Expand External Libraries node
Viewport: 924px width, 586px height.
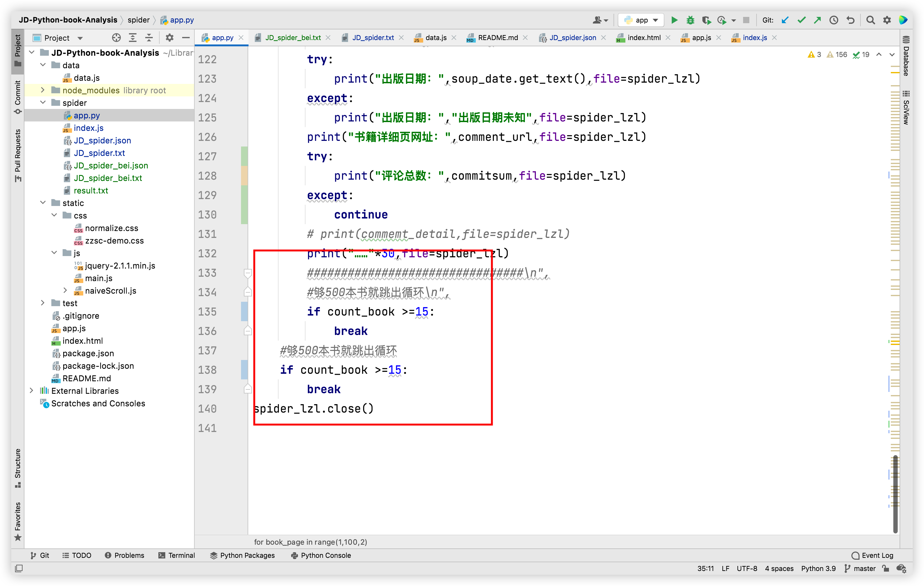[32, 391]
